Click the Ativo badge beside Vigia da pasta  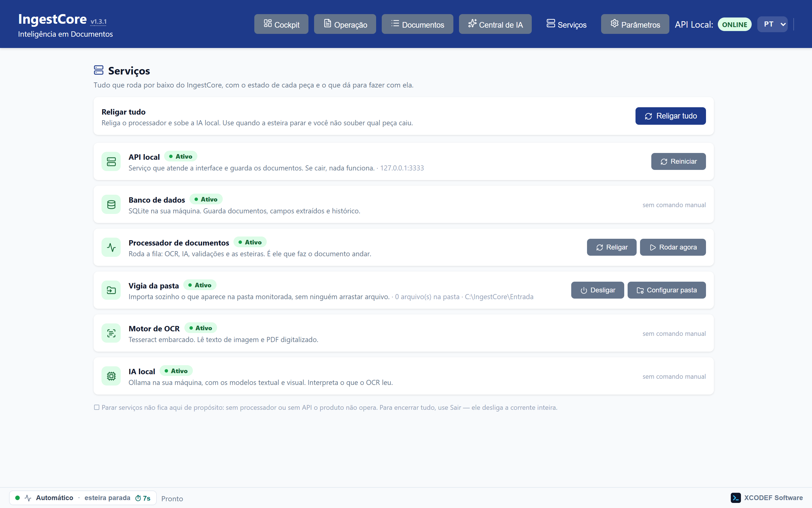(x=200, y=285)
